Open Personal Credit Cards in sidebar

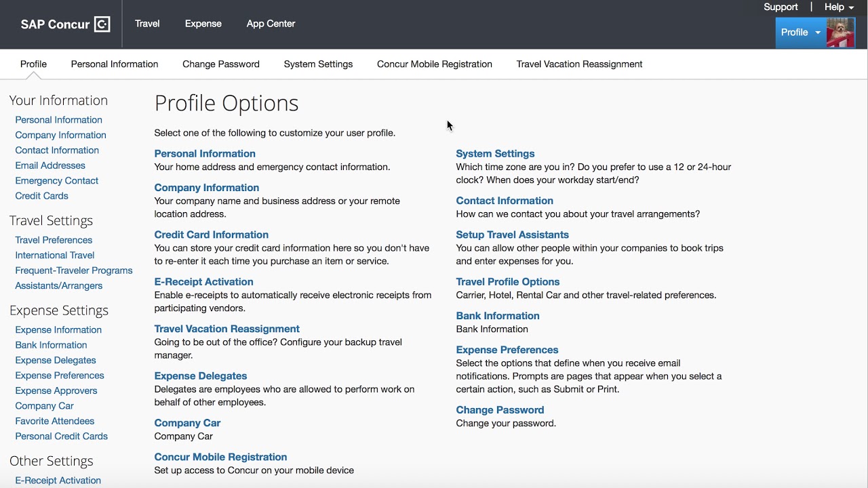(62, 436)
